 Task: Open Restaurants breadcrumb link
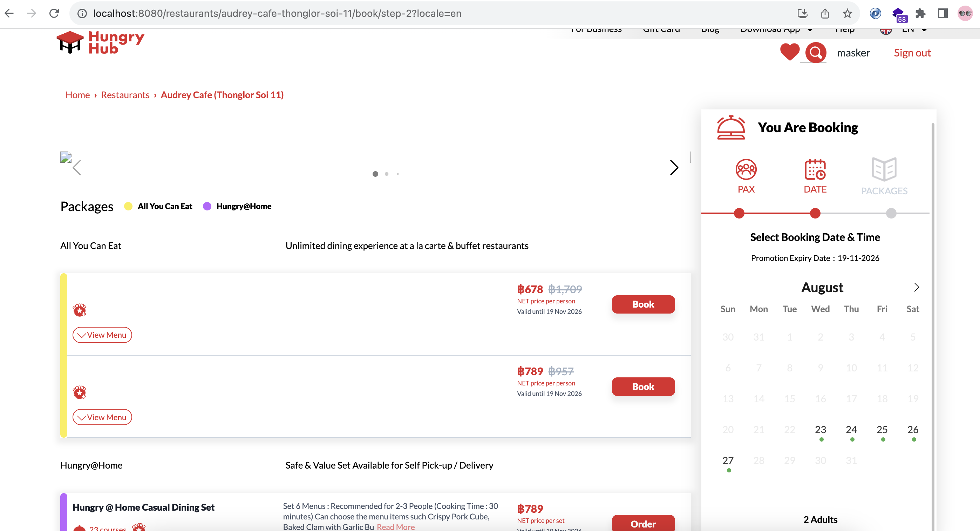coord(125,95)
